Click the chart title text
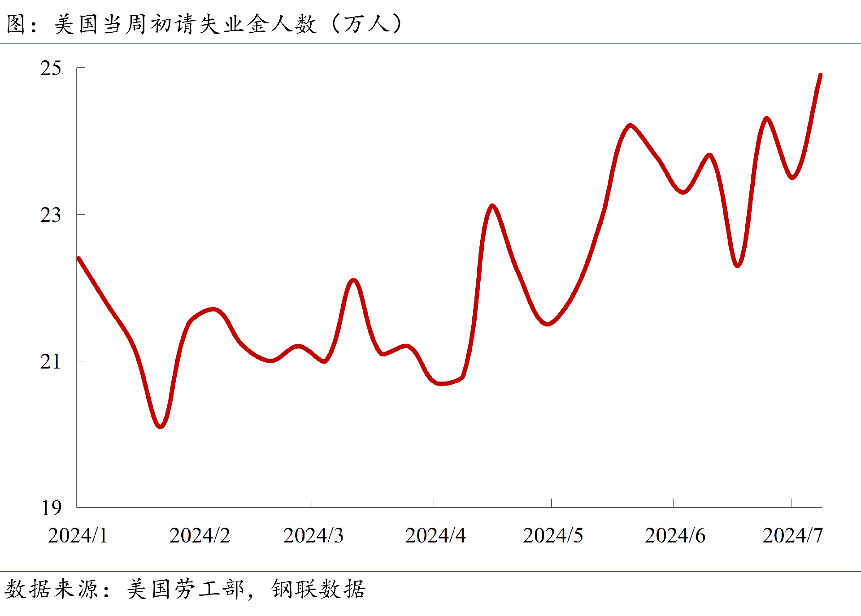The image size is (861, 616). (x=204, y=24)
